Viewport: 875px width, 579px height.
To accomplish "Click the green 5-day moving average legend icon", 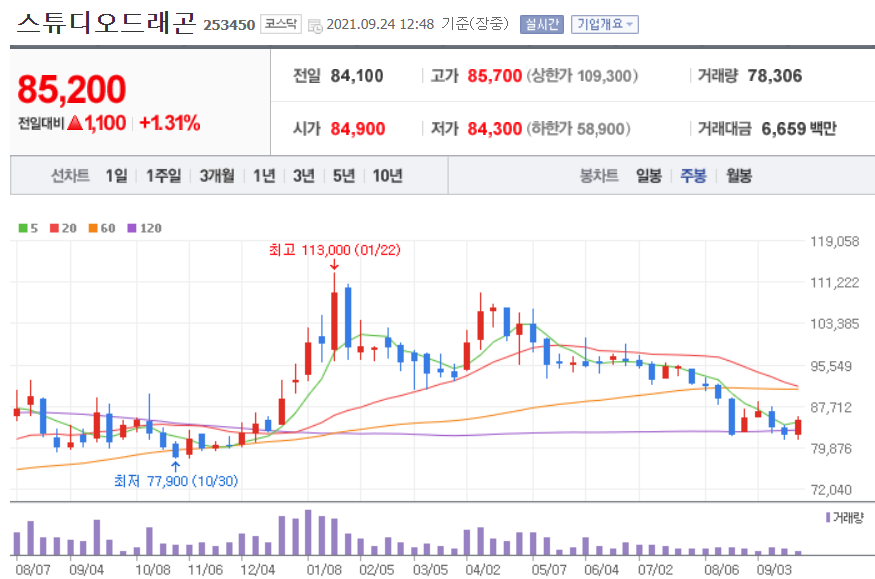I will (x=23, y=226).
